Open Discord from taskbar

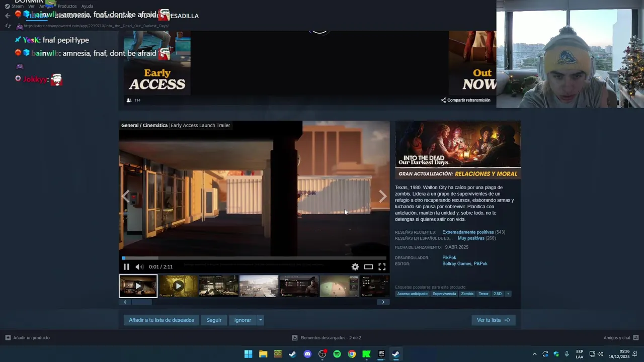point(307,354)
